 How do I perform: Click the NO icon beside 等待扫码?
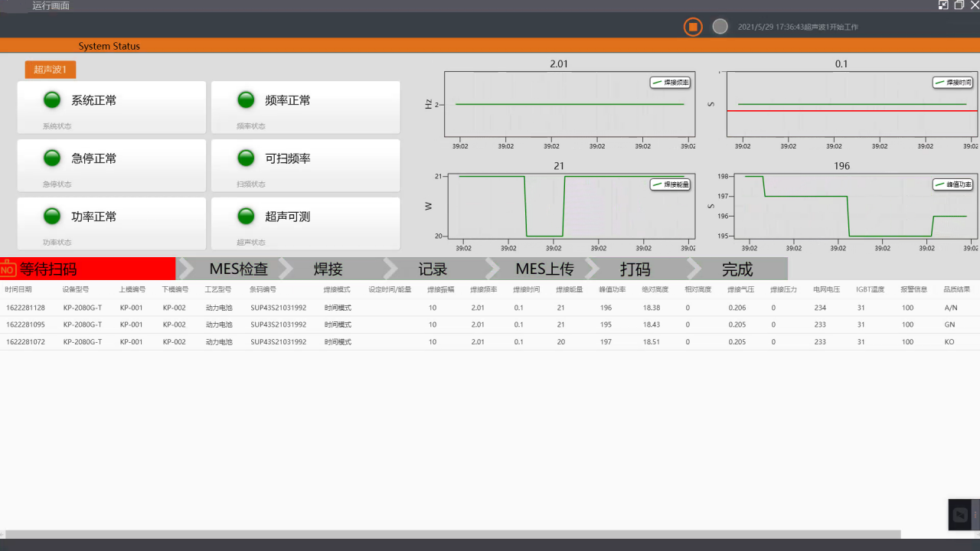(x=8, y=269)
